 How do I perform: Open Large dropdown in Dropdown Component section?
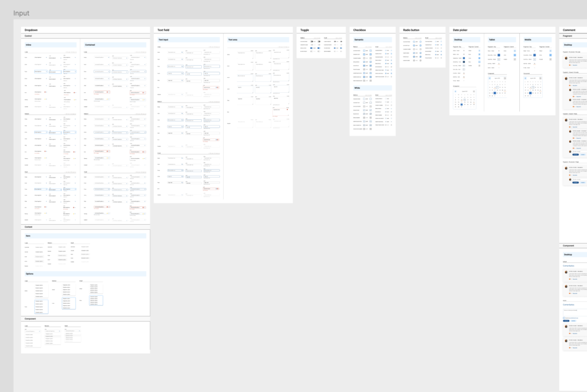click(x=34, y=331)
